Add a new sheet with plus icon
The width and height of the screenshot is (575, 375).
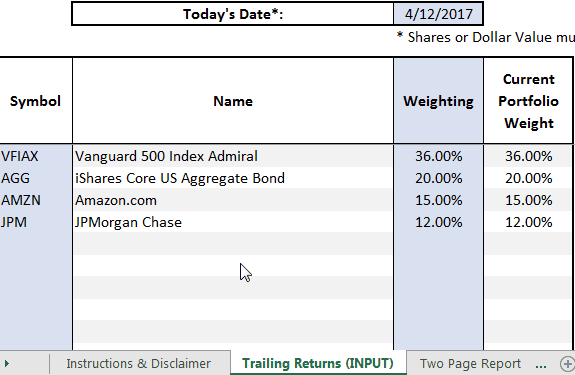click(567, 364)
